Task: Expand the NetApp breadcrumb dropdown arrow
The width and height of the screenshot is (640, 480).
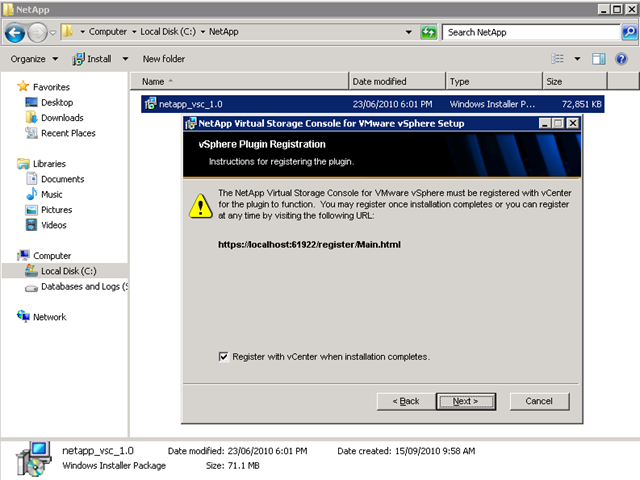Action: coord(202,32)
